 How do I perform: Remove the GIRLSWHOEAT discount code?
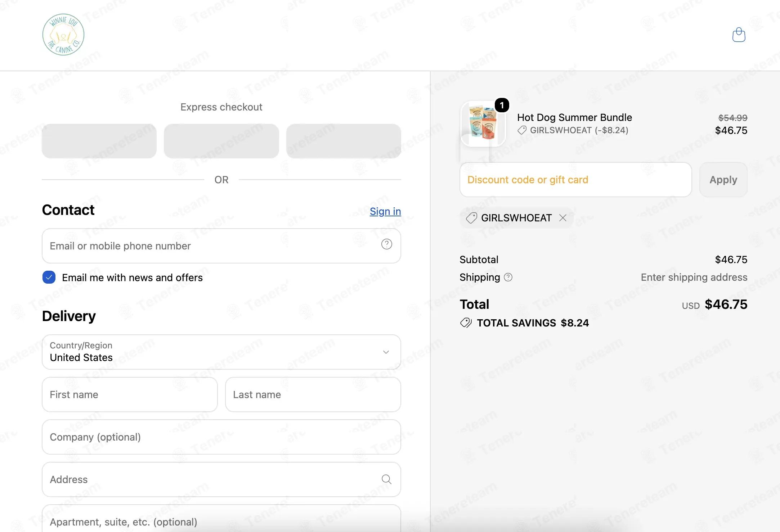pos(563,218)
